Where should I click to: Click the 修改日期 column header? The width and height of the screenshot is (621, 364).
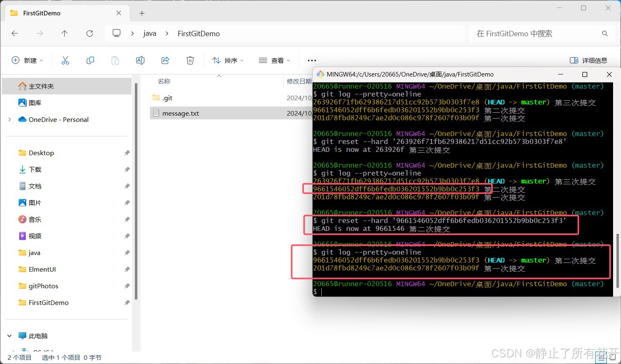tap(299, 81)
